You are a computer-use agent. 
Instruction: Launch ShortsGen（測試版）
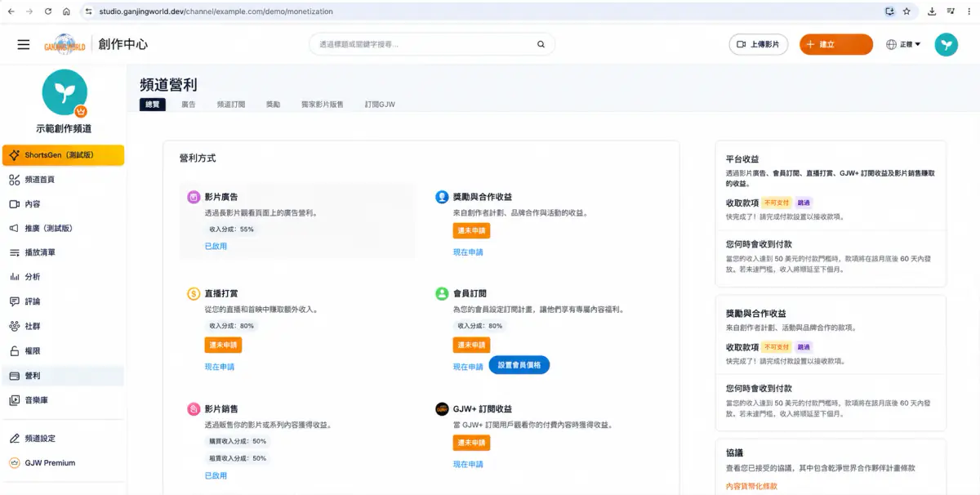point(63,155)
